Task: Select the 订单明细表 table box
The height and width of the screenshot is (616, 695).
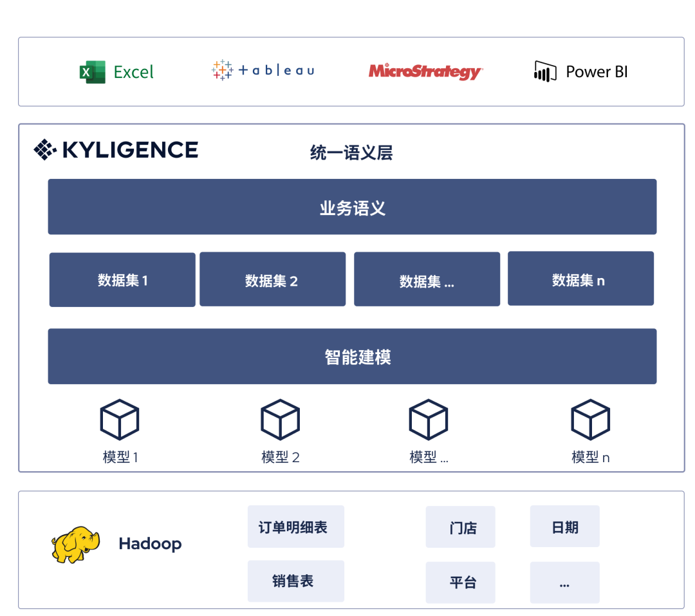Action: (295, 527)
